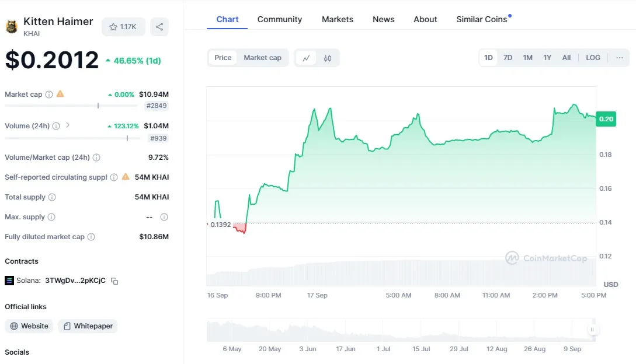Click the USD currency label on chart
Image resolution: width=636 pixels, height=364 pixels.
click(611, 285)
